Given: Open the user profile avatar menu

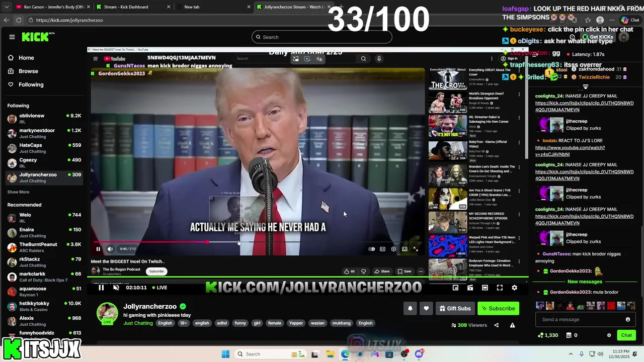Looking at the screenshot, I should click(x=624, y=37).
